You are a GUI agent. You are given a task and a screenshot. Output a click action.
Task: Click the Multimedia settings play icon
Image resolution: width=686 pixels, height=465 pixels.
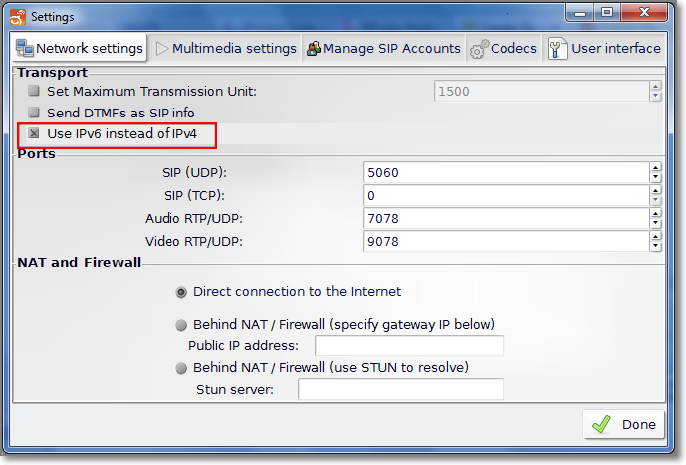click(x=162, y=49)
